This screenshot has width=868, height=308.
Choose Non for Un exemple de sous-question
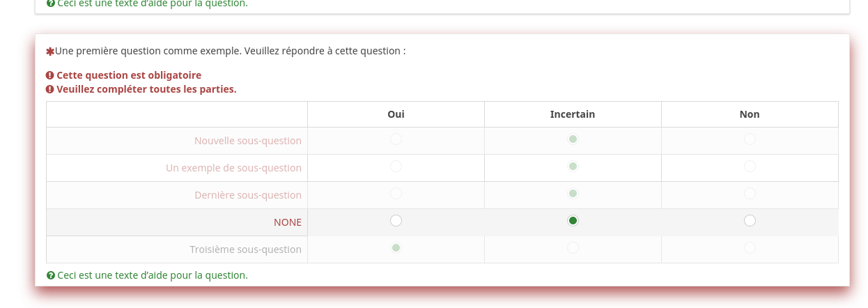tap(750, 167)
